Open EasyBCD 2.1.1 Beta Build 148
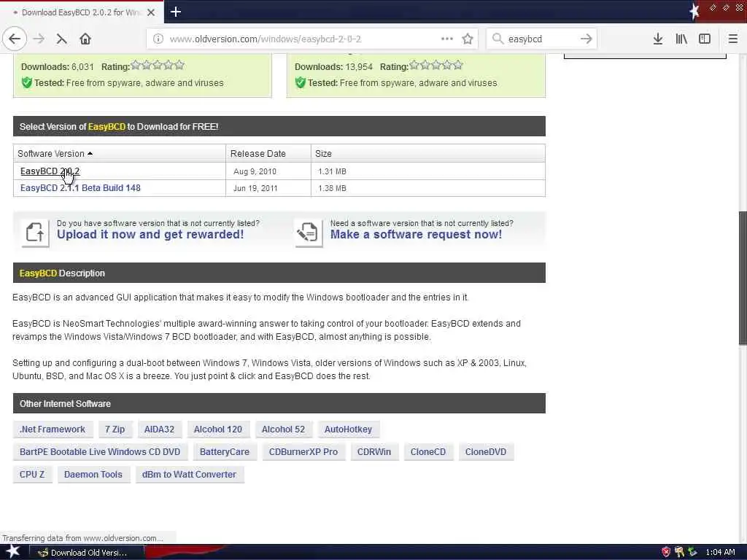This screenshot has height=560, width=747. pos(80,187)
